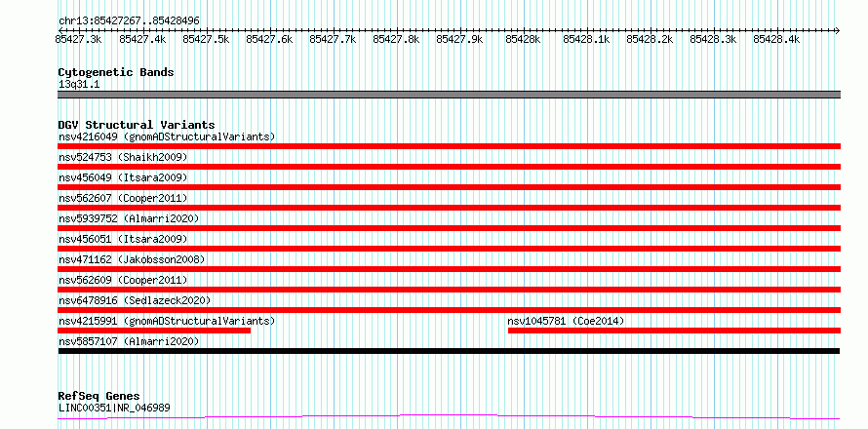868x429 pixels.
Task: Click the DGV Structural Variants track title
Action: 137,125
